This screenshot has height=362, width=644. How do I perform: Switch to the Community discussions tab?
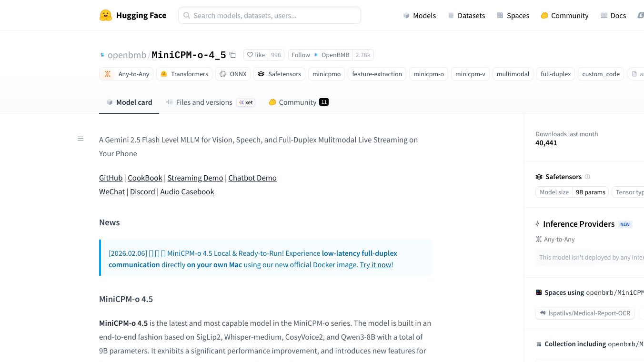coord(298,102)
